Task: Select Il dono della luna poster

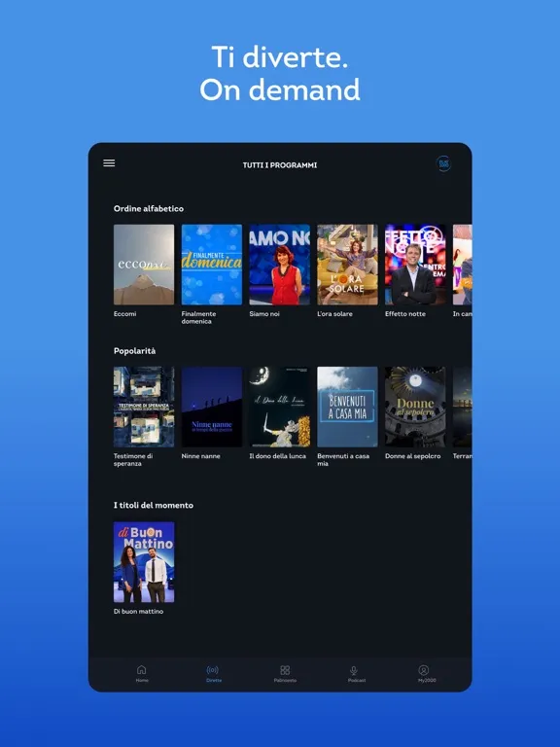Action: [x=280, y=407]
